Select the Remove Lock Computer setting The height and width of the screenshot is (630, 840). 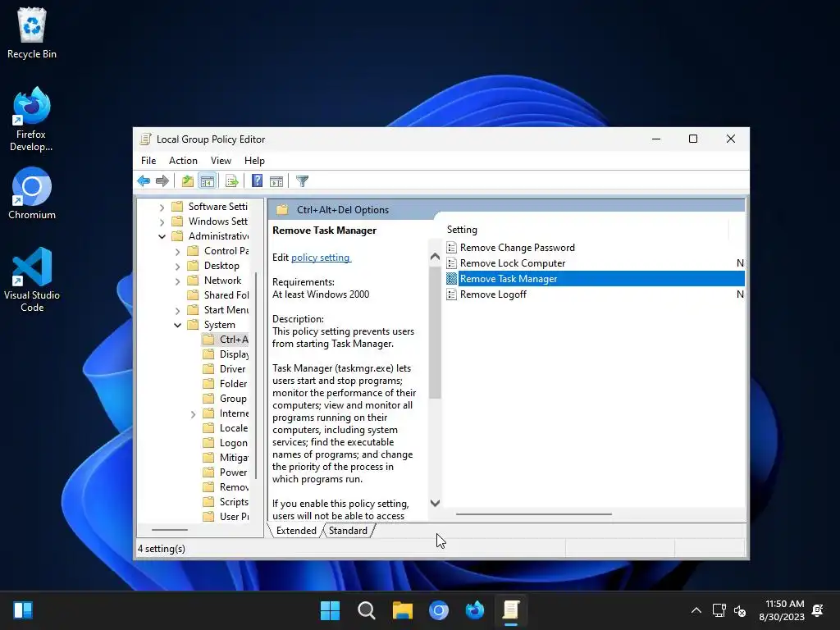click(512, 263)
